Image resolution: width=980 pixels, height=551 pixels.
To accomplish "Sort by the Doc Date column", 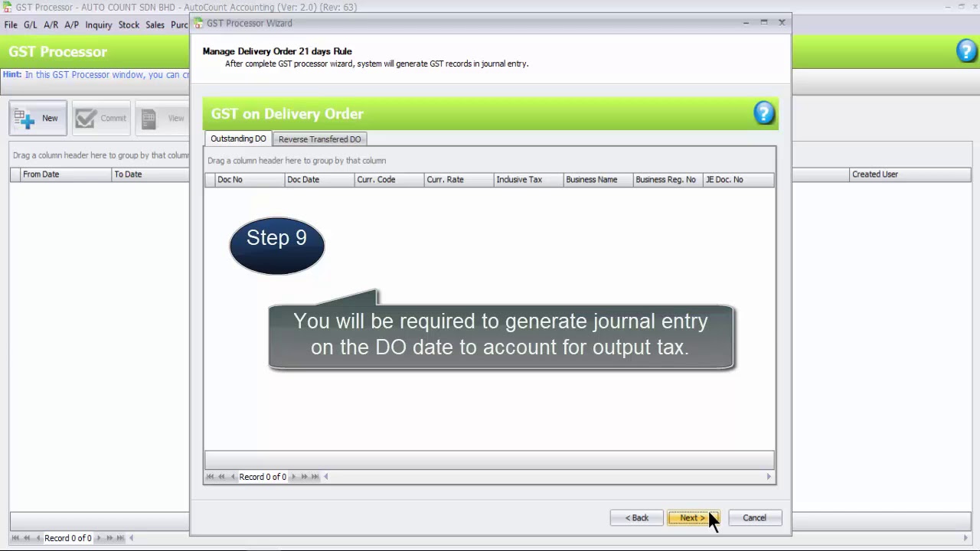I will click(x=319, y=179).
